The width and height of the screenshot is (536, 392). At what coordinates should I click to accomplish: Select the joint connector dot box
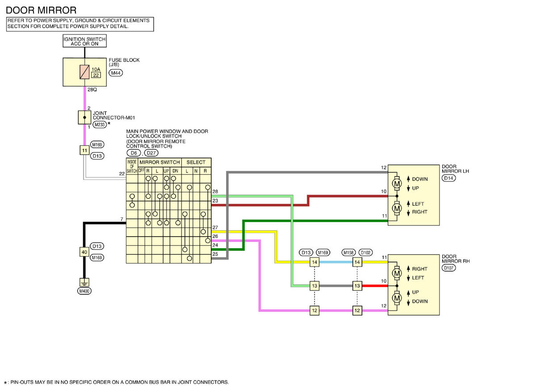point(84,117)
